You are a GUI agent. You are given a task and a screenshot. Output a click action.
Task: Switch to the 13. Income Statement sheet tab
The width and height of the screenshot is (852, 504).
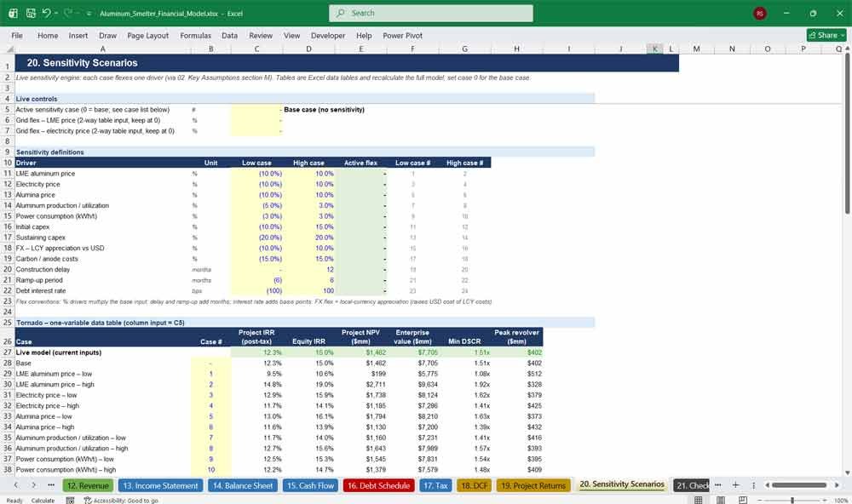160,485
